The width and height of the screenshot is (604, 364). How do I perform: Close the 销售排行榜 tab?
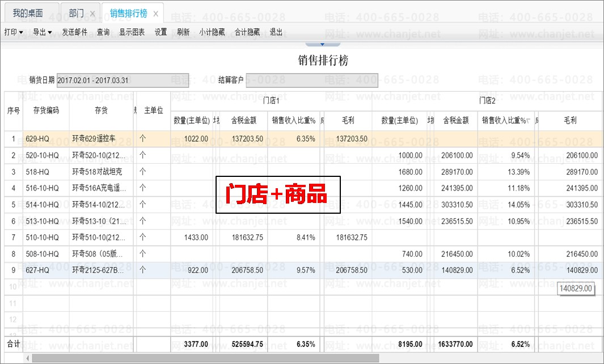click(155, 14)
